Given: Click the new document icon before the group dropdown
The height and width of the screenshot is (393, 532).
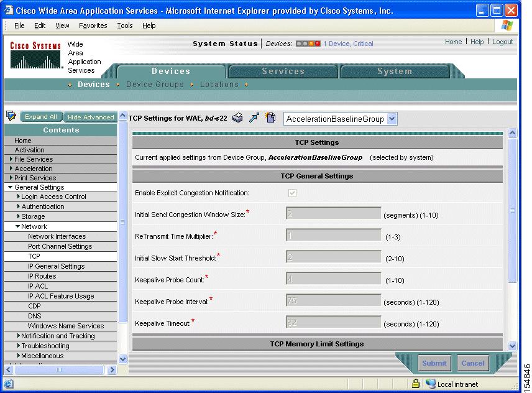Looking at the screenshot, I should (270, 118).
